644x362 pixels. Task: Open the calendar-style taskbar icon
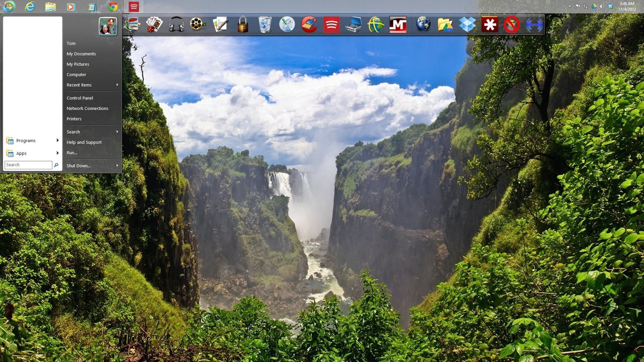(x=92, y=7)
